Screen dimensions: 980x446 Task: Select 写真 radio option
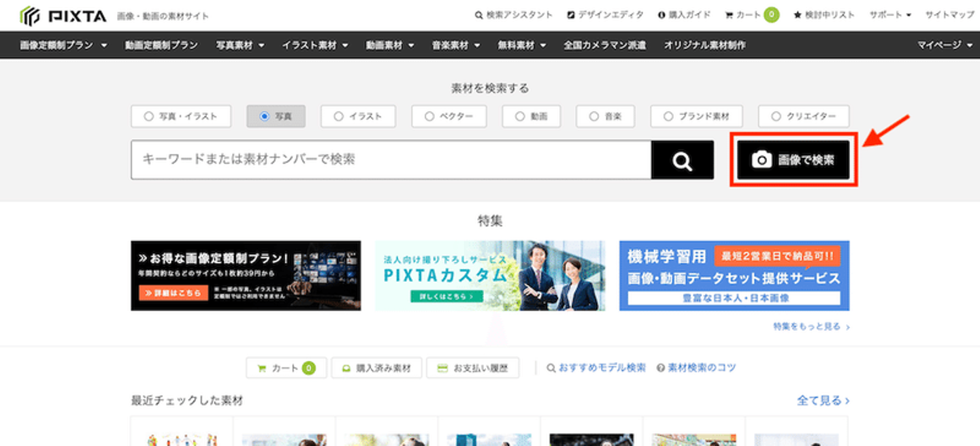276,116
